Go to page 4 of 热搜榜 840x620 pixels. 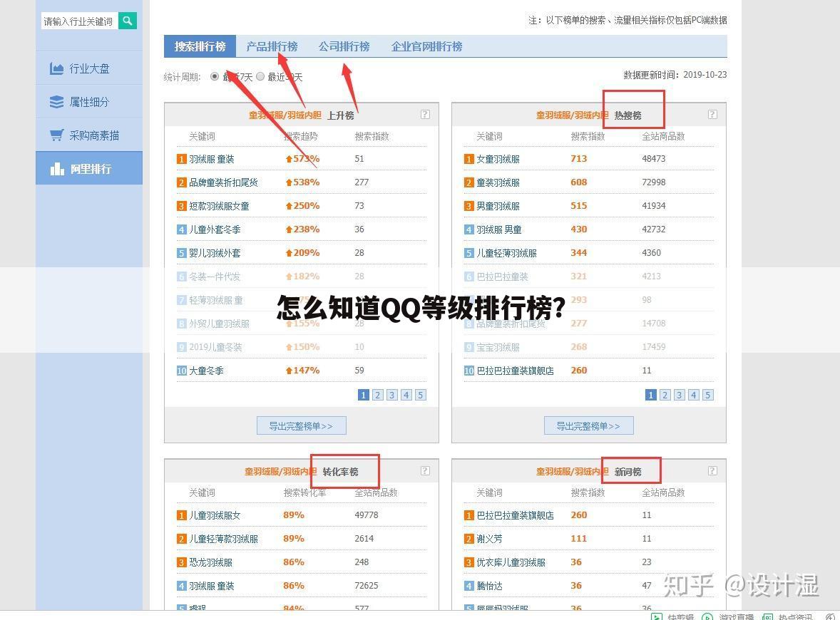(694, 395)
